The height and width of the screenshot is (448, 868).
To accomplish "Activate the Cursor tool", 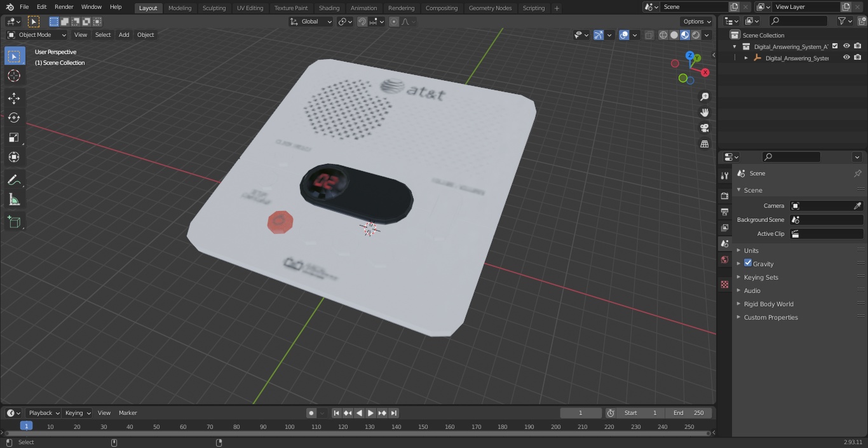I will coord(14,76).
